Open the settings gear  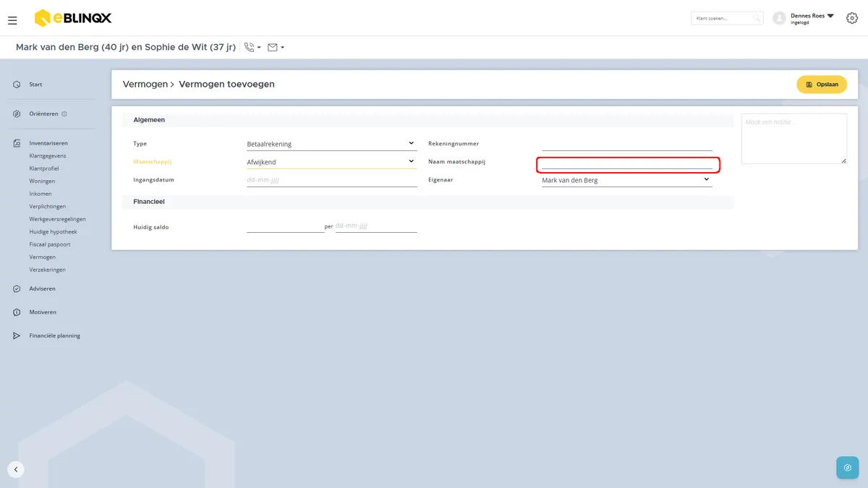pyautogui.click(x=852, y=18)
